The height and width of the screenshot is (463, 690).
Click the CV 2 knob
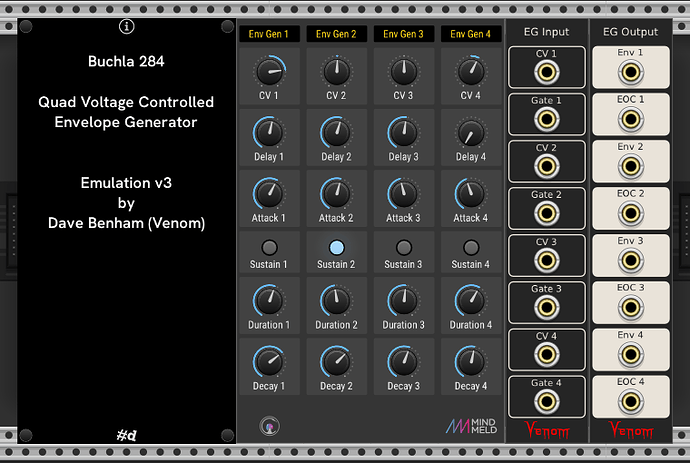tap(337, 72)
